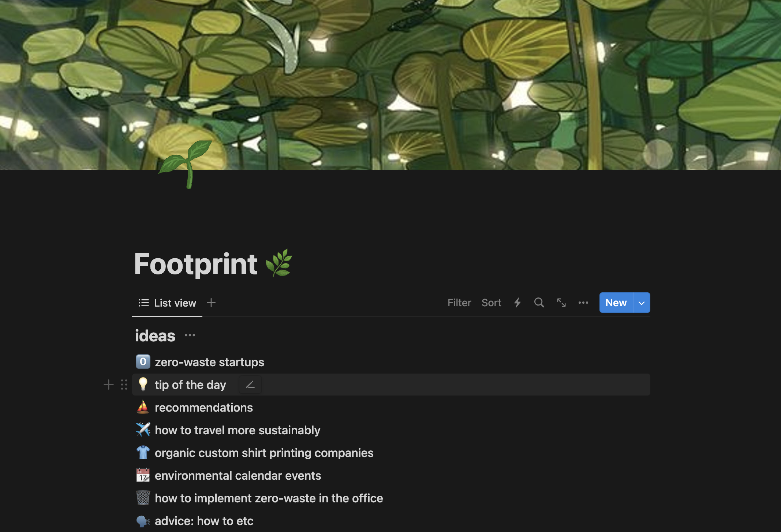Click drag handle beside tip of the day
Screen dimensions: 781x532
click(x=124, y=385)
